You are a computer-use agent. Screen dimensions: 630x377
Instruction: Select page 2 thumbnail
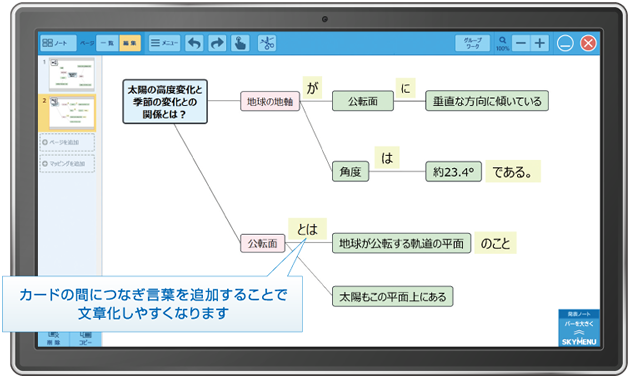pos(72,112)
